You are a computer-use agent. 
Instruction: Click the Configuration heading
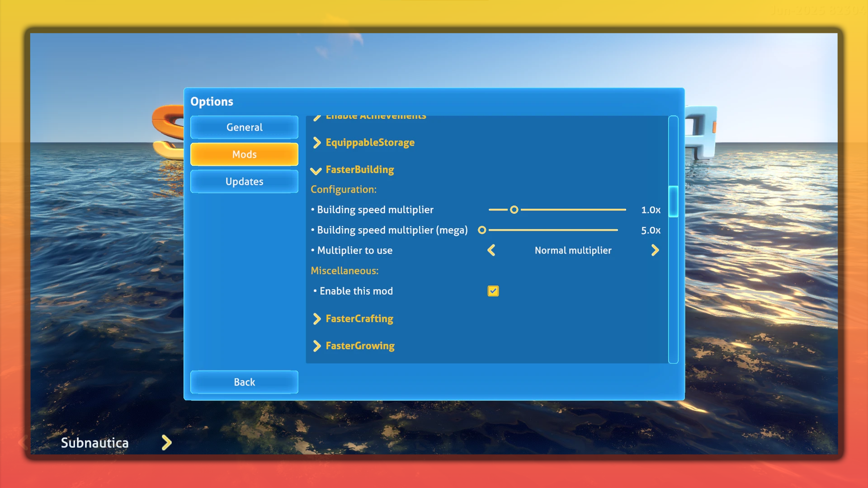point(344,189)
